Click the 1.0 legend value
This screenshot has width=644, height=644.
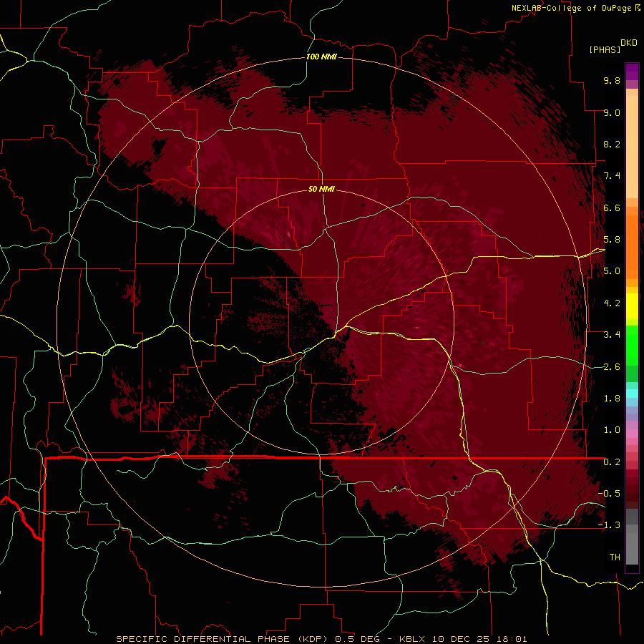point(612,430)
